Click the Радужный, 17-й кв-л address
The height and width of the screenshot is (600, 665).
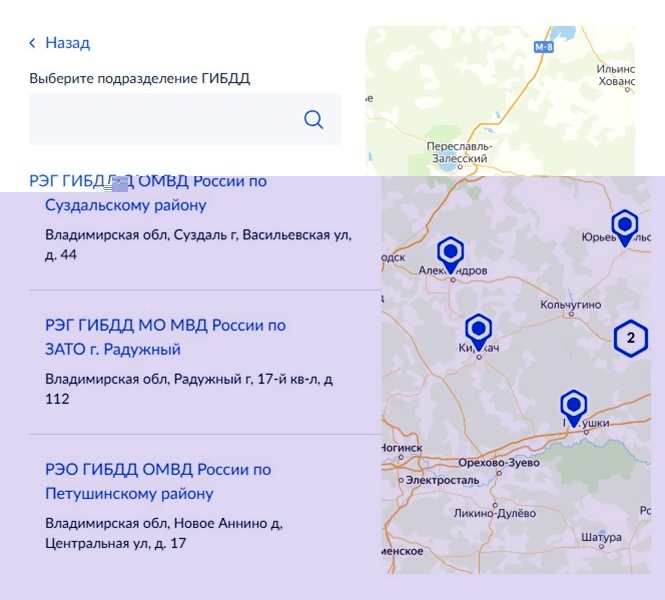189,389
